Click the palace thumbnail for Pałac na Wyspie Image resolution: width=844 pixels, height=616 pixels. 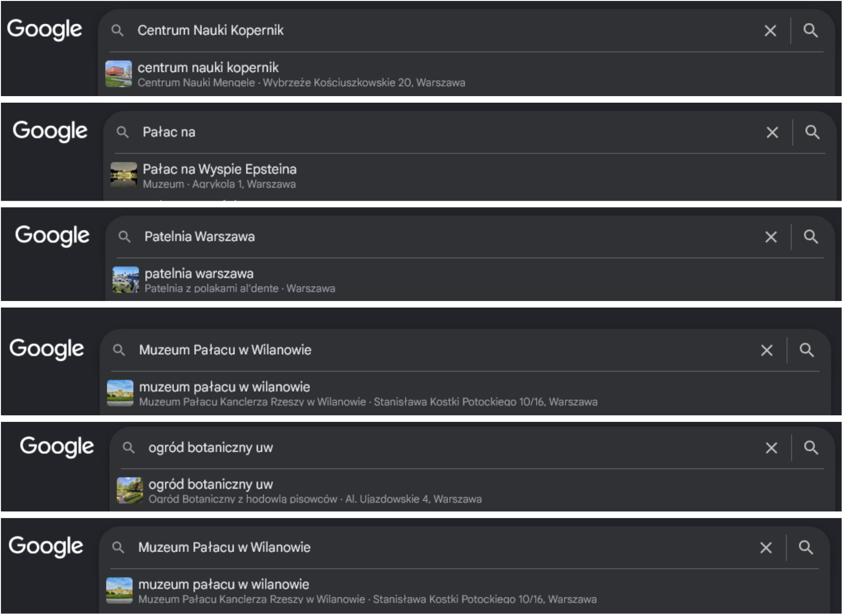[x=124, y=175]
